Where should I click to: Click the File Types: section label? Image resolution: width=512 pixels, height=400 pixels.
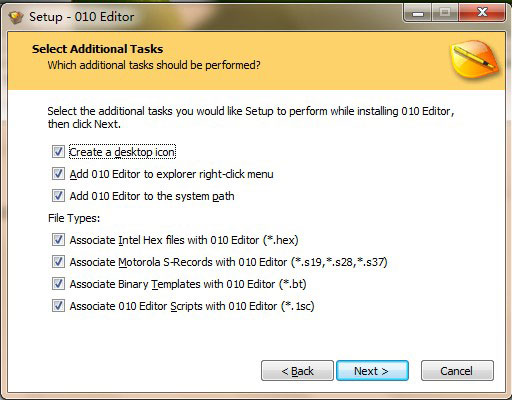[x=74, y=218]
